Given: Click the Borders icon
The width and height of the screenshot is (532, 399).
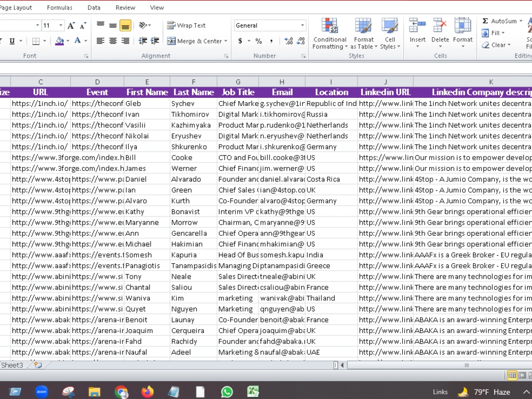Looking at the screenshot, I should [x=36, y=41].
